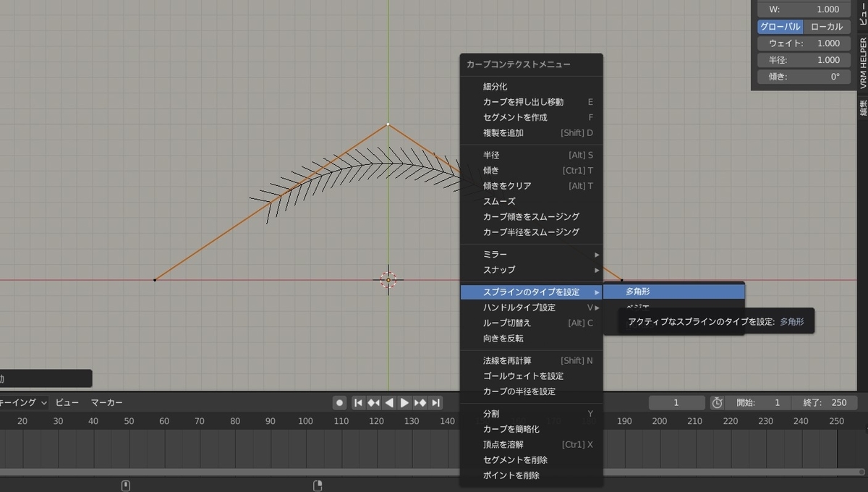The height and width of the screenshot is (492, 868).
Task: Choose ゴールウェイトを設定 menu entry
Action: tap(532, 376)
